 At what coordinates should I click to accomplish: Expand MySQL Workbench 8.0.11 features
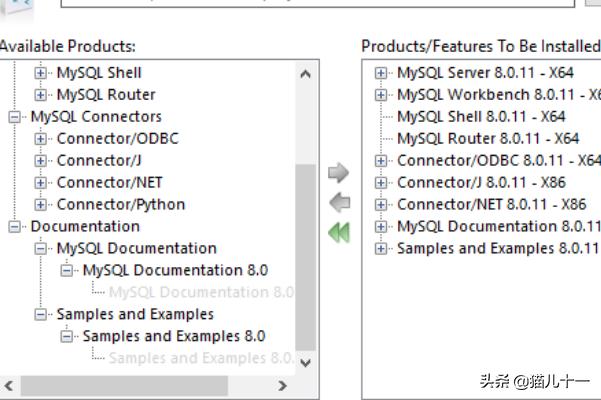click(x=381, y=95)
